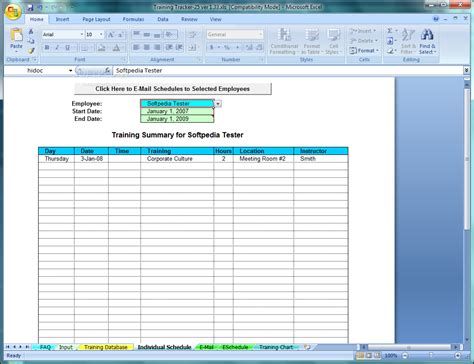Viewport: 474px width, 364px height.
Task: Expand the Name Box dropdown arrow
Action: 70,71
